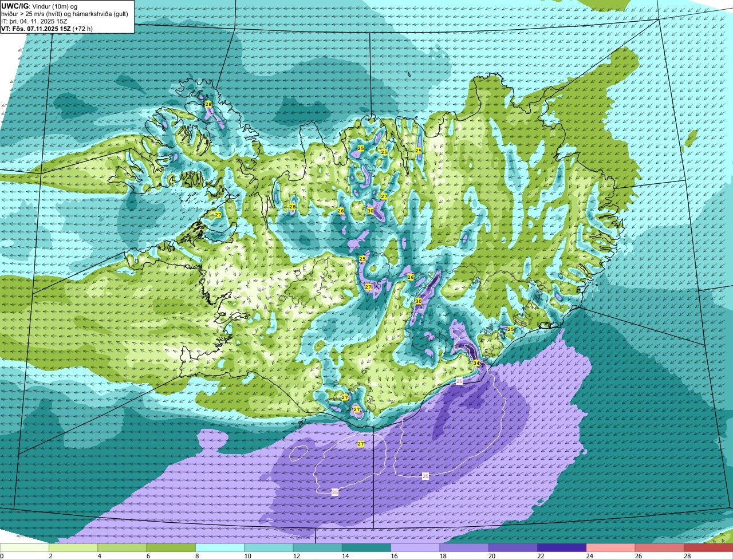Select the red legend swatch above 28 m/s
Viewport: 733px width, 560px height.
[x=708, y=548]
